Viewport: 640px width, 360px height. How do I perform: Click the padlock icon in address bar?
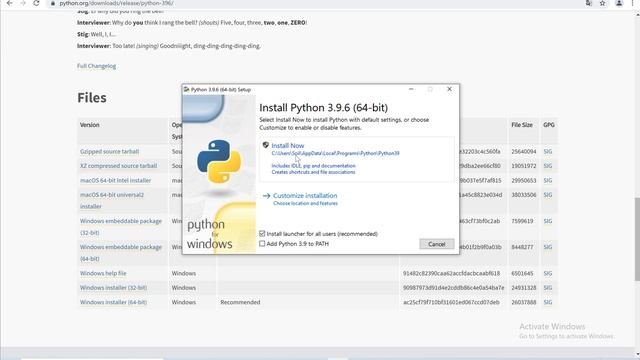53,3
